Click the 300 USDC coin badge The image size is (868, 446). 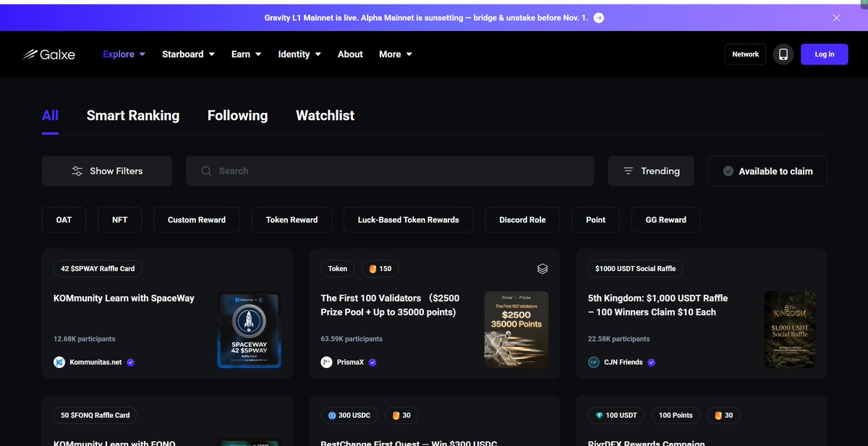pyautogui.click(x=349, y=415)
